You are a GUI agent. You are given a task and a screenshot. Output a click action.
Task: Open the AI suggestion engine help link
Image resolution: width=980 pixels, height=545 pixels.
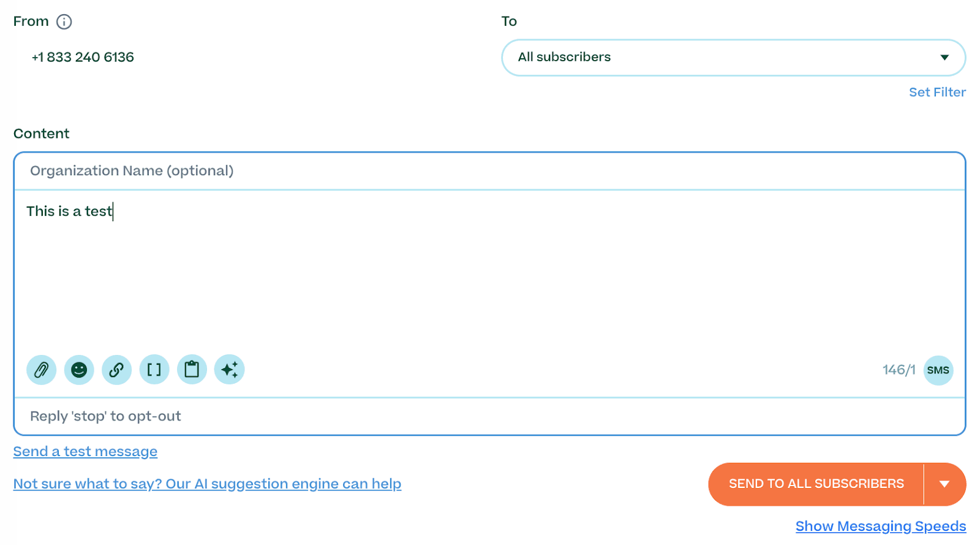(x=207, y=484)
